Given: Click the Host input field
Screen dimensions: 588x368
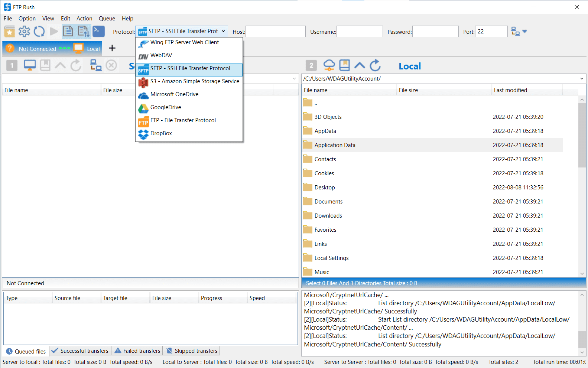Looking at the screenshot, I should pyautogui.click(x=276, y=32).
